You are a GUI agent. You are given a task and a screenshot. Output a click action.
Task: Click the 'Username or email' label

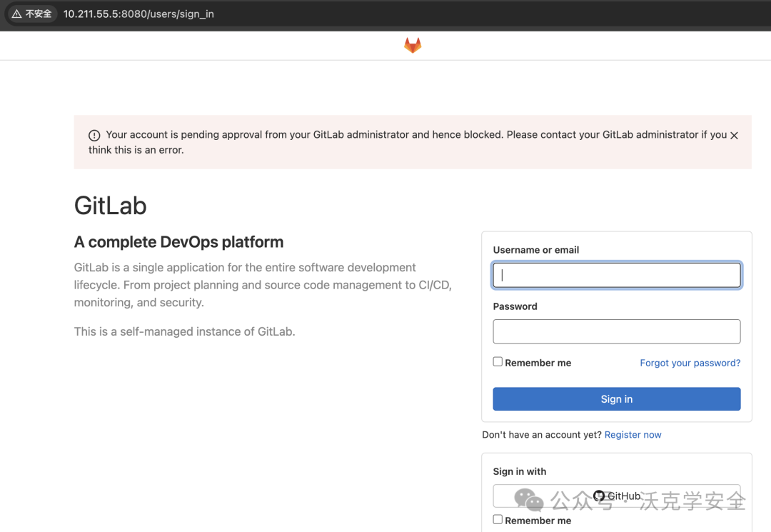536,250
